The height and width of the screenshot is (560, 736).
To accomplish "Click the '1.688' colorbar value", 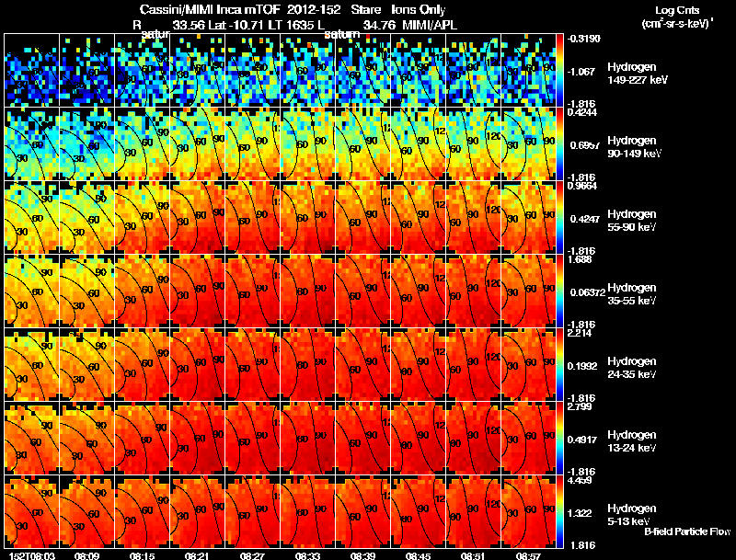I will (580, 259).
